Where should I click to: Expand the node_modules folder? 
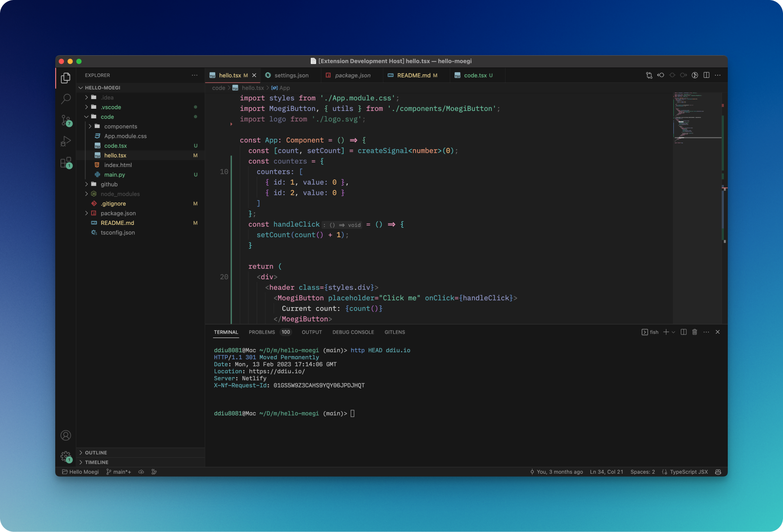coord(140,194)
